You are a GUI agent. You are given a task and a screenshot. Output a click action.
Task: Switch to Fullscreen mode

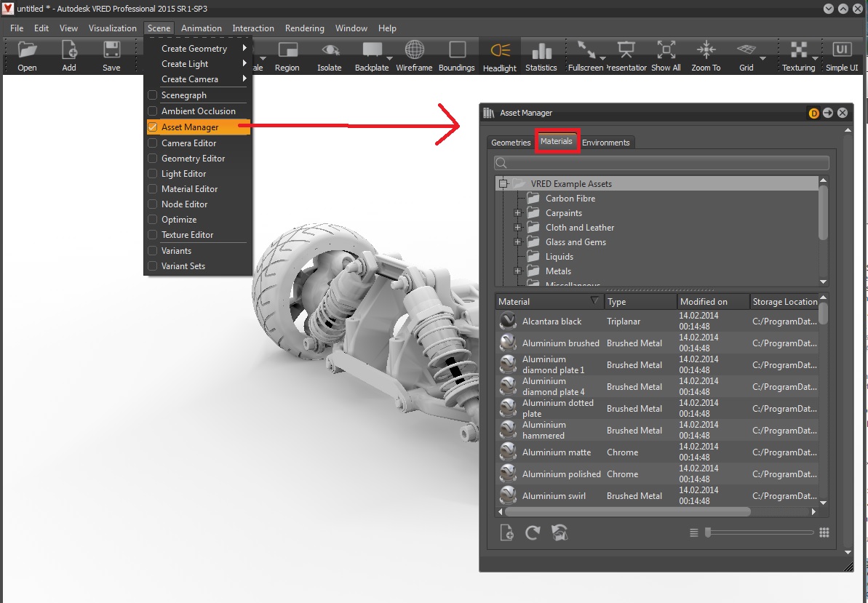pos(585,55)
